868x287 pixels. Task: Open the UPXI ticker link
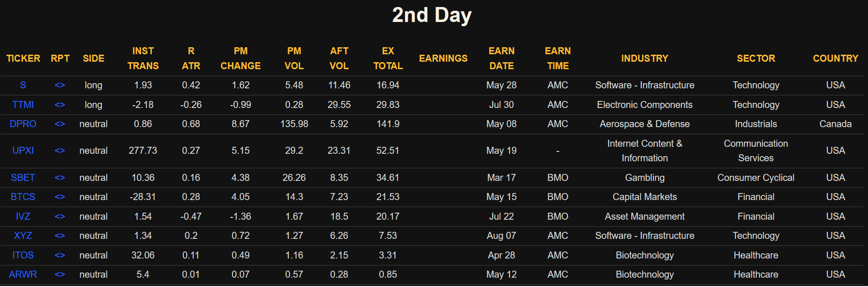click(x=23, y=151)
